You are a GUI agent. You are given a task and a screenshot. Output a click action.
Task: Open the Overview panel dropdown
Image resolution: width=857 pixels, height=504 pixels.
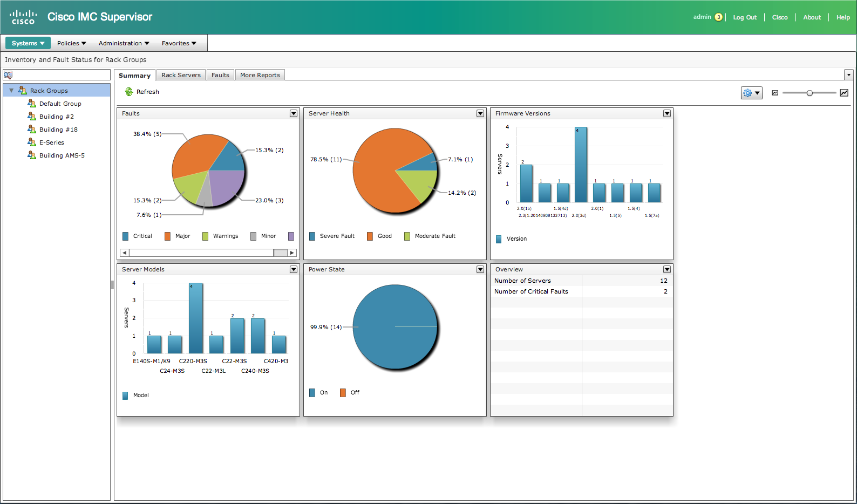coord(667,269)
